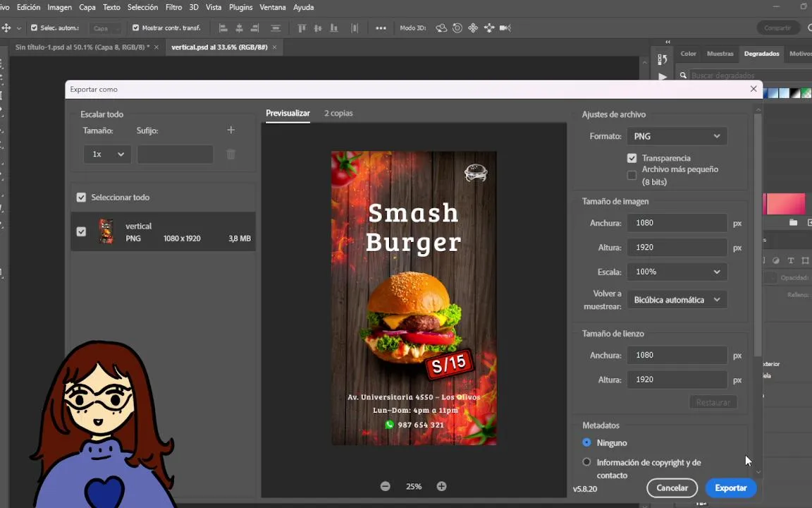Click align left edges icon
The image size is (812, 508).
[223, 28]
